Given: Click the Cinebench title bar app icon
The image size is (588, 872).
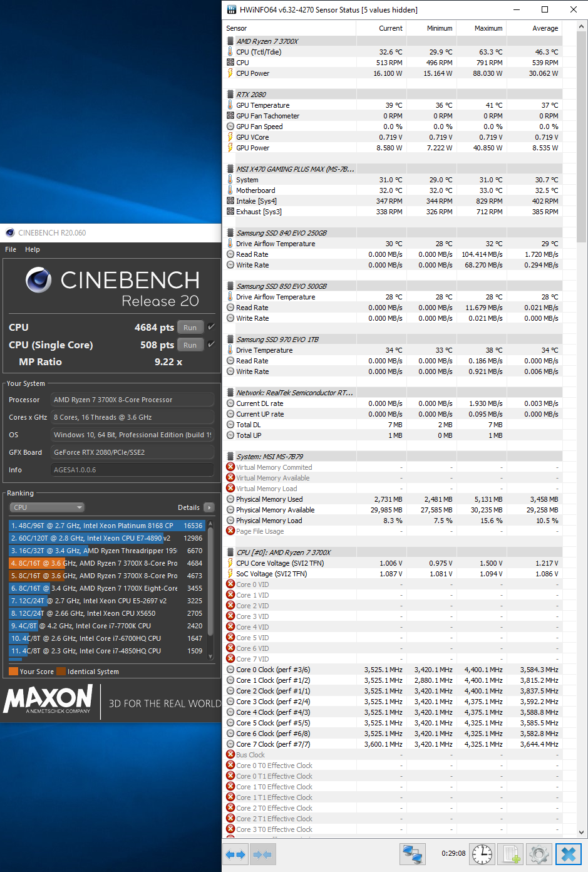Looking at the screenshot, I should (10, 232).
